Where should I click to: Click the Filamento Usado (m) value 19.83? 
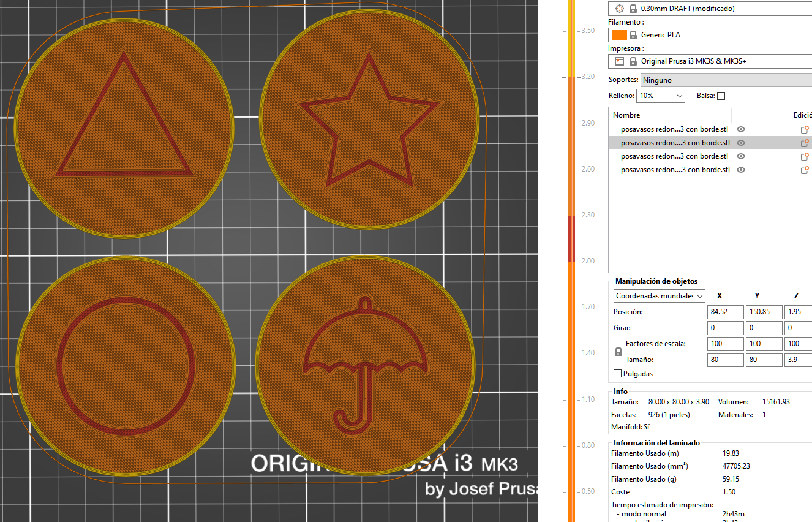(731, 453)
